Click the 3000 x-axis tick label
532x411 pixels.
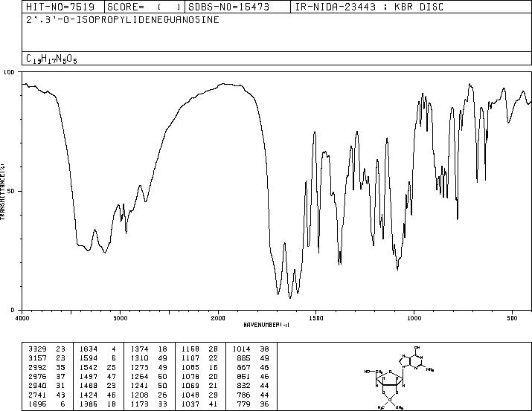pos(120,318)
